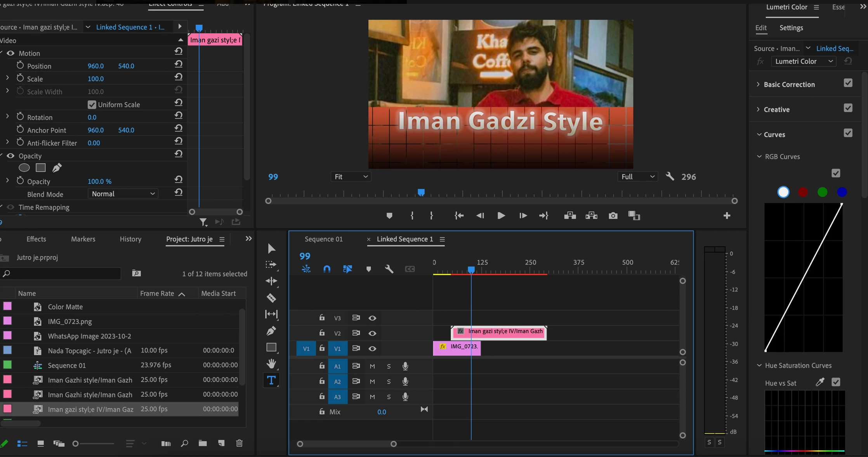Click the Export Frame camera icon

613,216
